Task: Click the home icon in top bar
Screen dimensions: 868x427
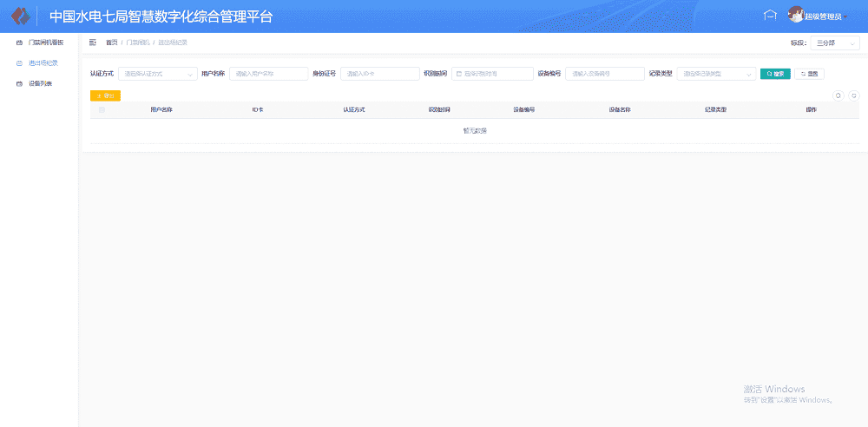Action: [x=769, y=15]
